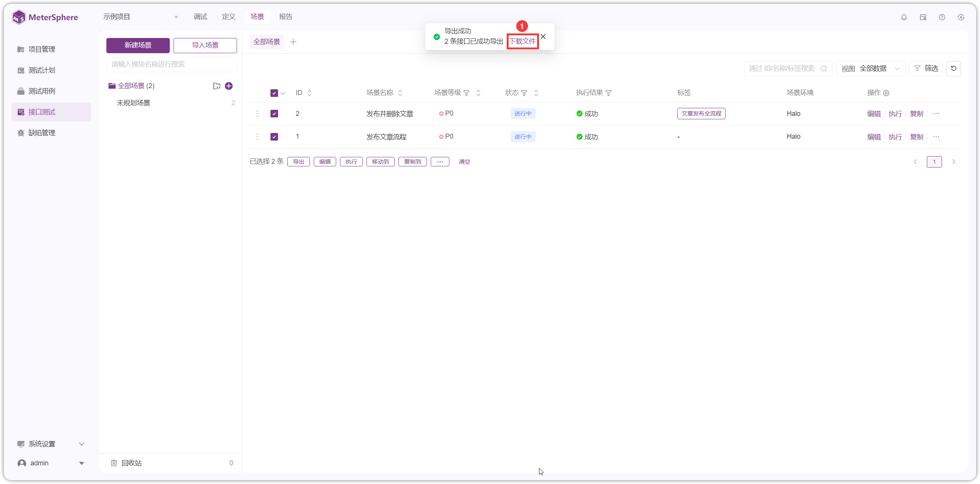Open the 视图 全部数据 dropdown
Screen dimensions: 980x484
click(x=871, y=68)
